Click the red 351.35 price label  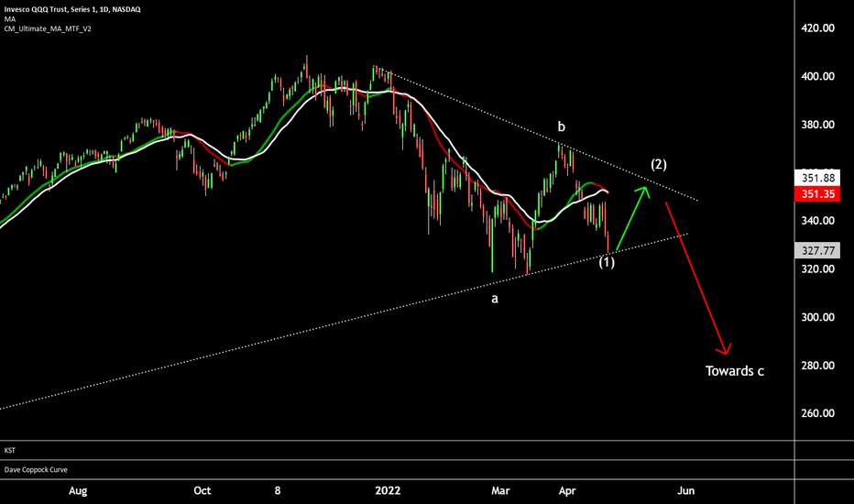tap(817, 194)
